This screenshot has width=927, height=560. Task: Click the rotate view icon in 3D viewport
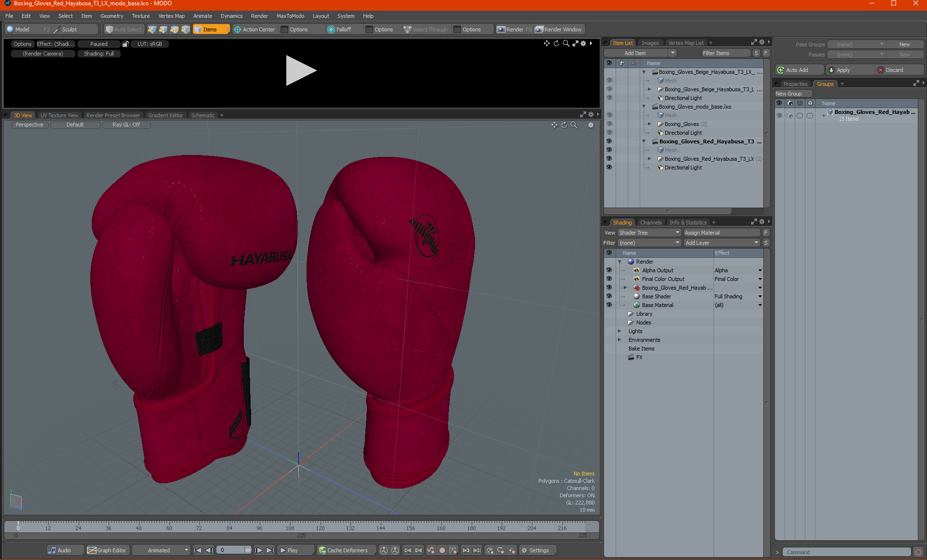(564, 125)
